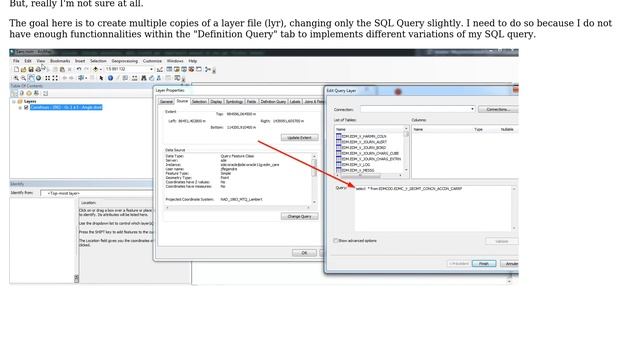Open the Connection dropdown in Edit Query Layer
Screen dimensions: 640x360
pos(472,109)
